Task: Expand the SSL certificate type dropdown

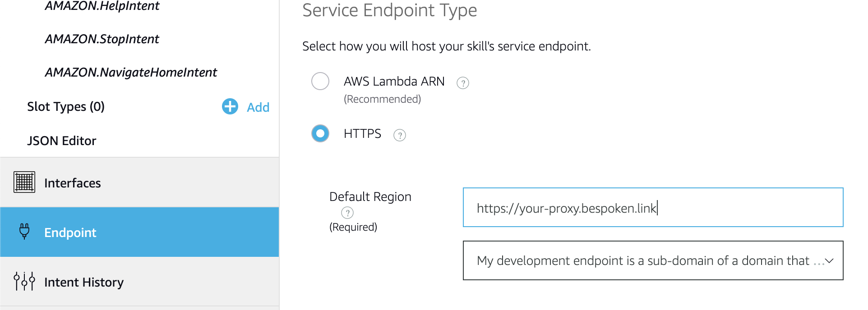Action: (x=653, y=260)
